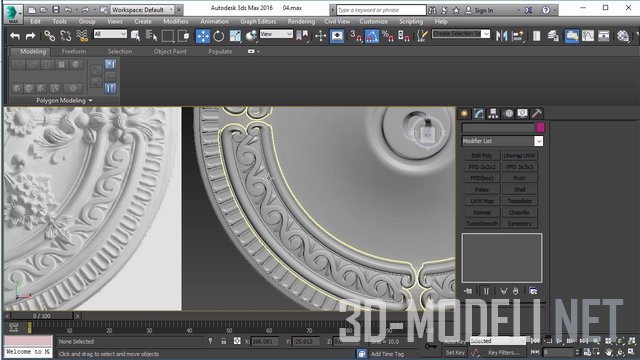Viewport: 640px width, 360px height.
Task: Open the Selection Filter dropdown showing All
Action: (110, 34)
